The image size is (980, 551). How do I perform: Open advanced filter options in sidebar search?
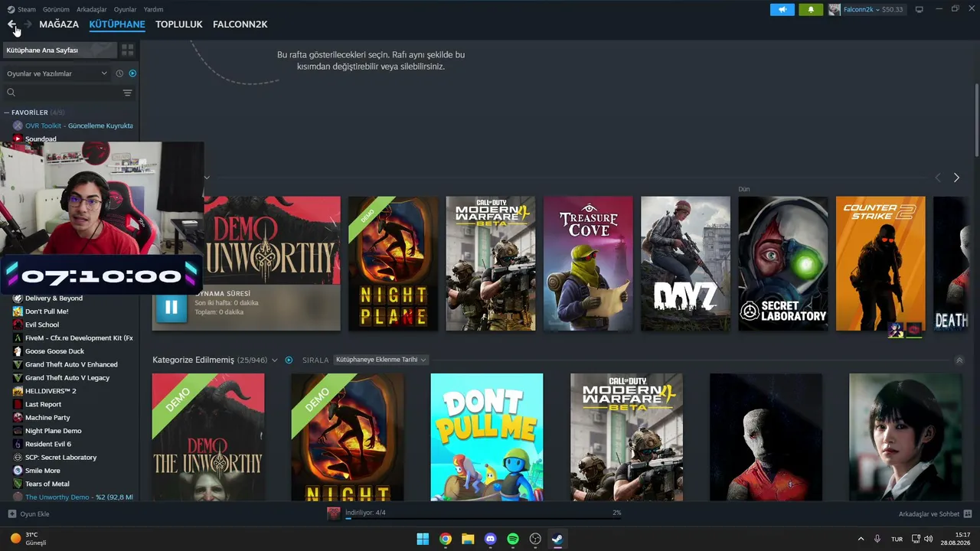coord(128,93)
